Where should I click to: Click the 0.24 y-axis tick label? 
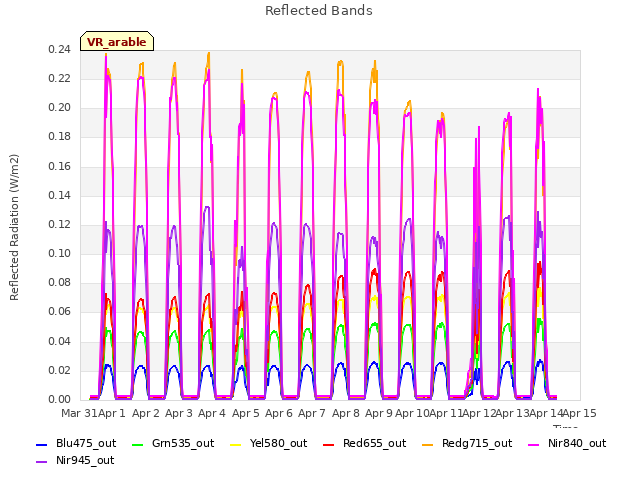pyautogui.click(x=59, y=49)
